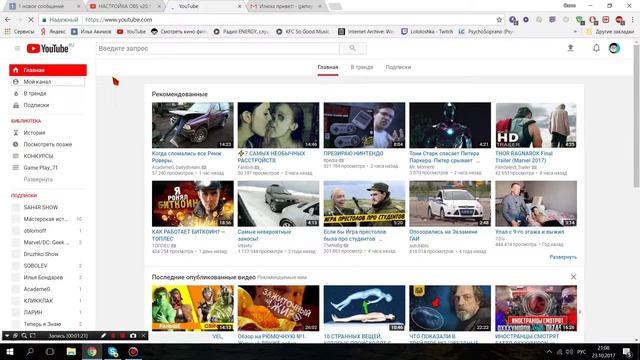The image size is (640, 360).
Task: Click the YouTube search input field
Action: (x=218, y=48)
